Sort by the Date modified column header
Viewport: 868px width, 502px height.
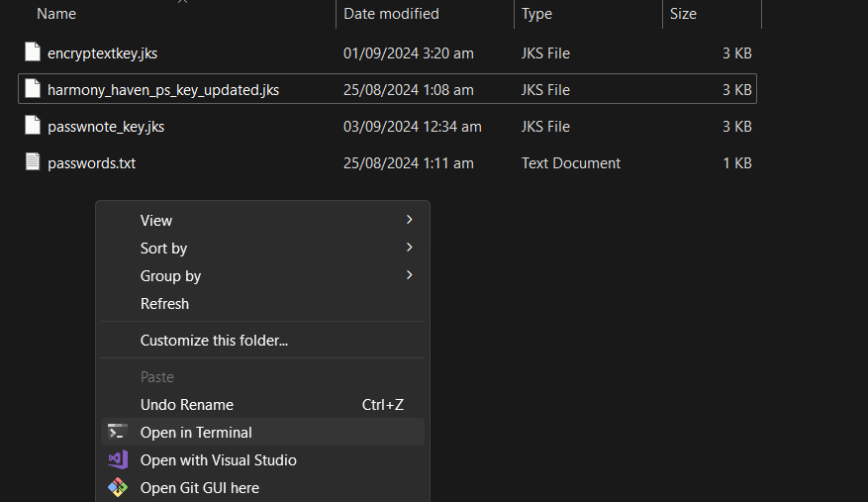point(391,14)
